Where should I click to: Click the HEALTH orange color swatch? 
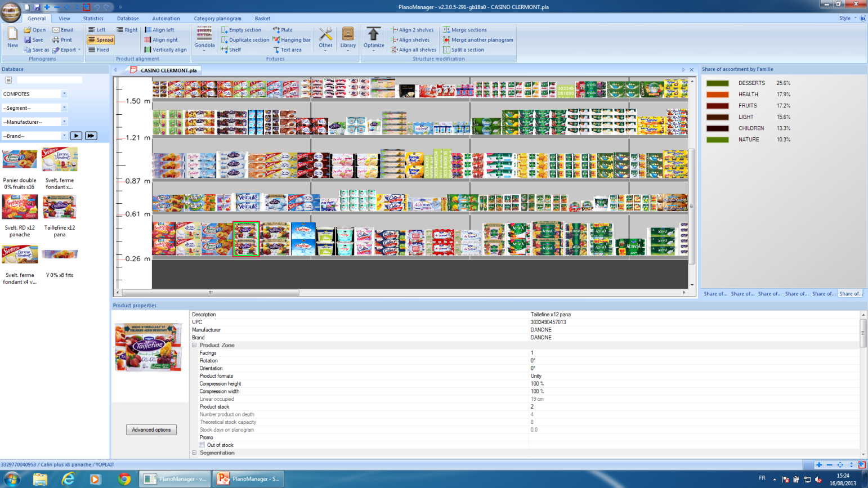point(718,95)
